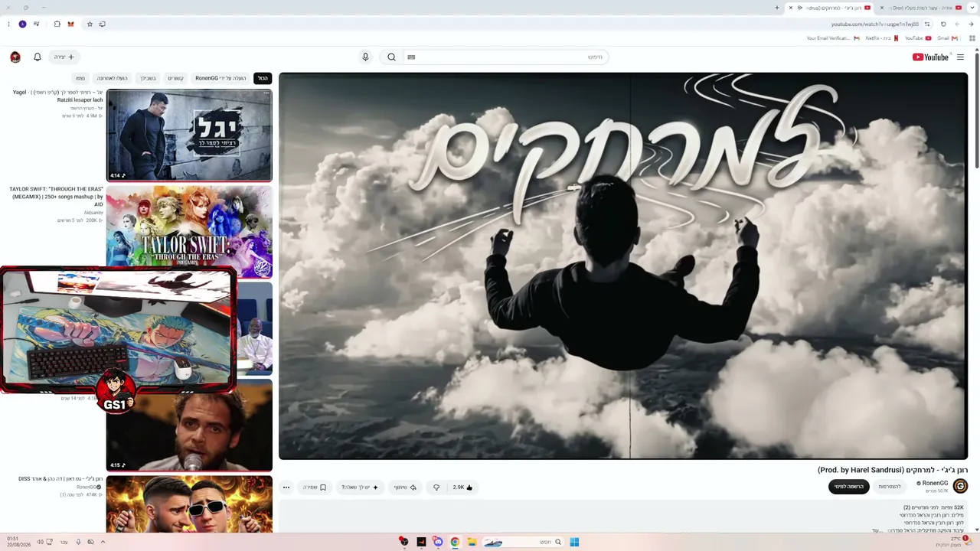Open the Windows Start button
980x551 pixels.
pyautogui.click(x=574, y=542)
